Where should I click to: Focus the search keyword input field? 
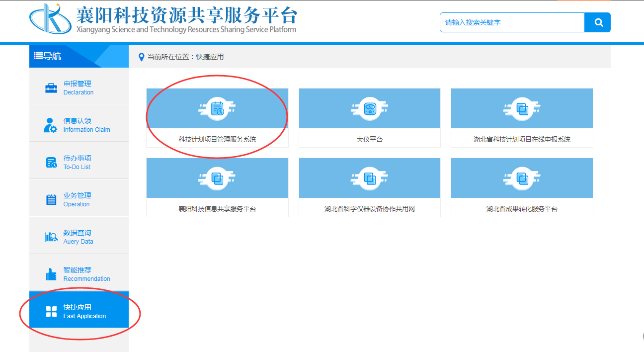click(512, 22)
